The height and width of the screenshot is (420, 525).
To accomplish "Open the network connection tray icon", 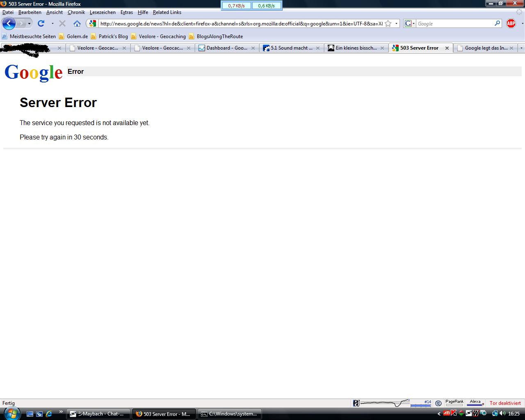I will point(495,413).
